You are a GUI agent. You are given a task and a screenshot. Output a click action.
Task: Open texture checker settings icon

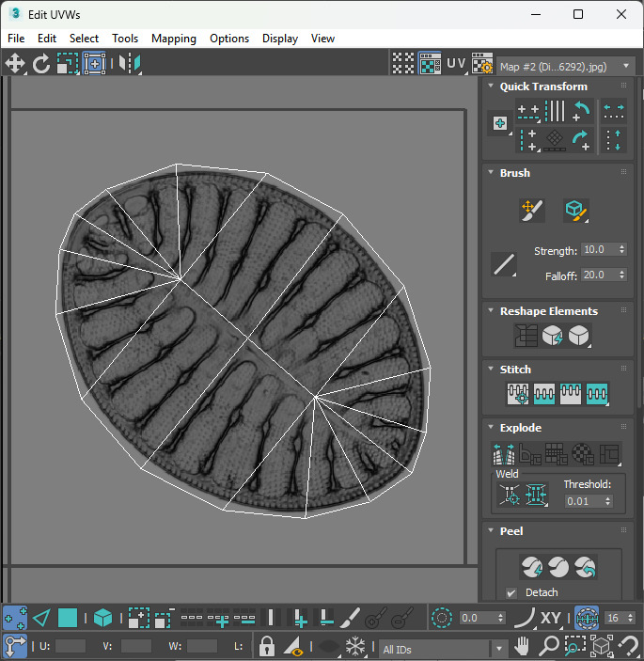tap(482, 63)
